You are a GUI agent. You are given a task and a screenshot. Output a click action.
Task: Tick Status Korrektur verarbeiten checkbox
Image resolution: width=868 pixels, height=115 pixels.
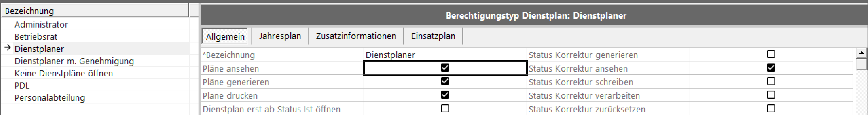pos(771,95)
